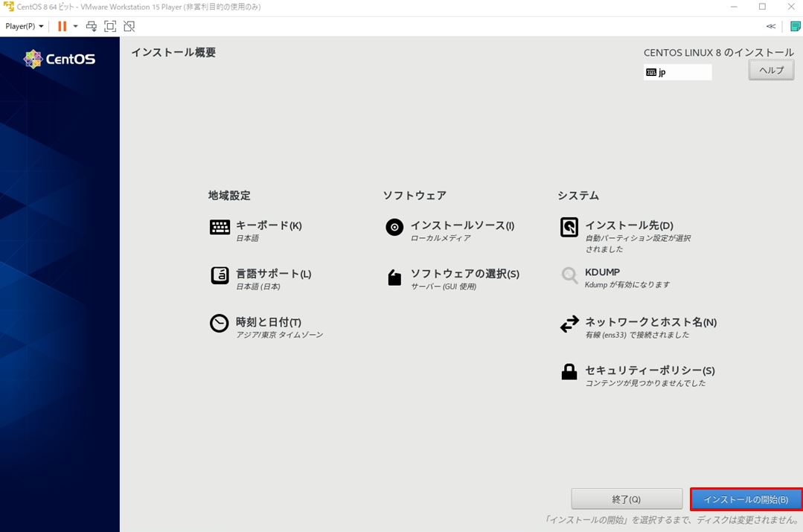Maximize the VMware Player window
803x532 pixels.
coord(763,7)
